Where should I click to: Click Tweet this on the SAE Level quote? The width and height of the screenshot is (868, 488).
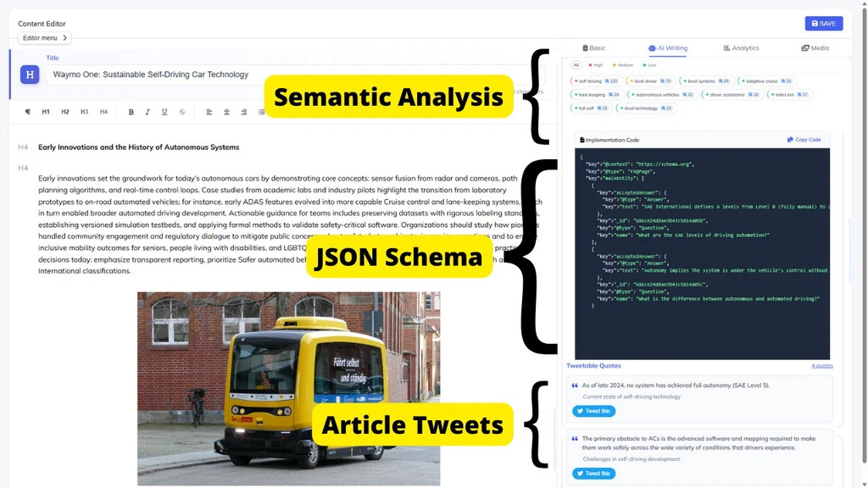593,411
